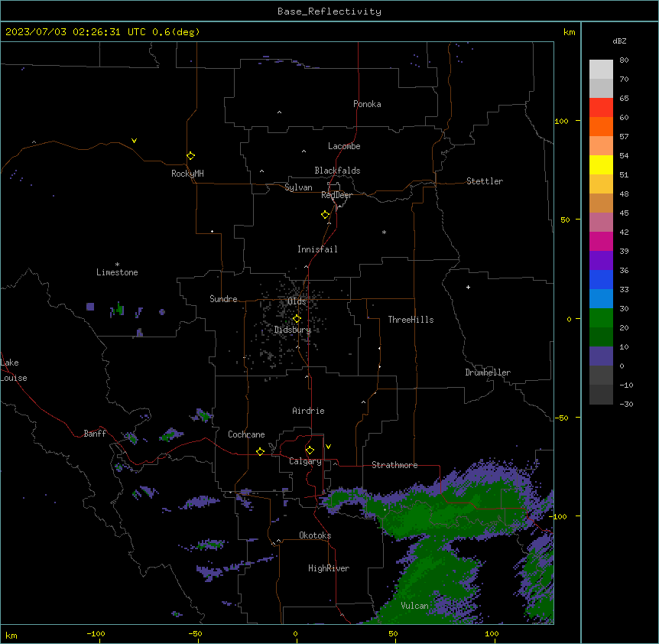659x644 pixels.
Task: Click the yellow V marker northwest of RockyMH
Action: tap(134, 141)
